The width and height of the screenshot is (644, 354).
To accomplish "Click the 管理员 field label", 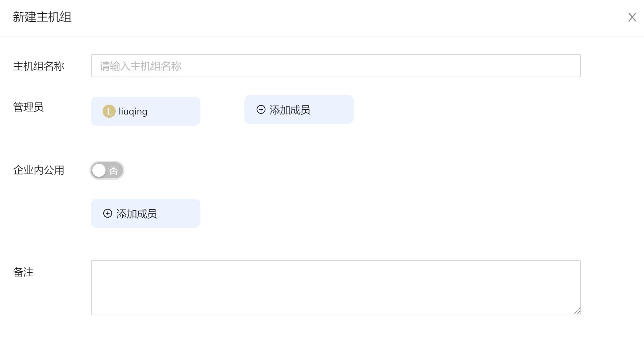I will coord(28,108).
